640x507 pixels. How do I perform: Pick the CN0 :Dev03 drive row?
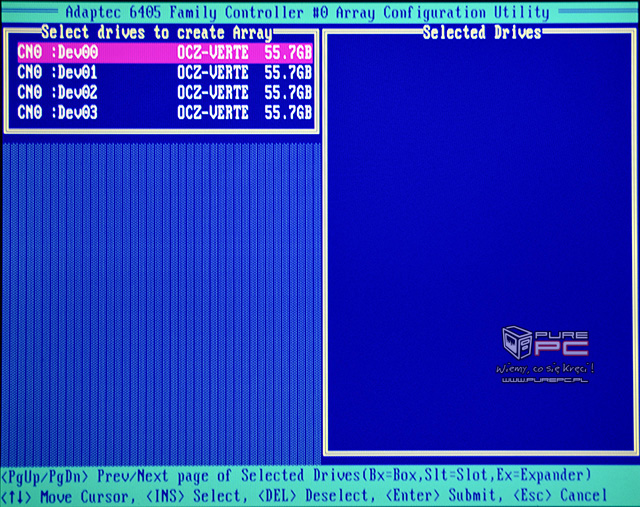pos(165,113)
